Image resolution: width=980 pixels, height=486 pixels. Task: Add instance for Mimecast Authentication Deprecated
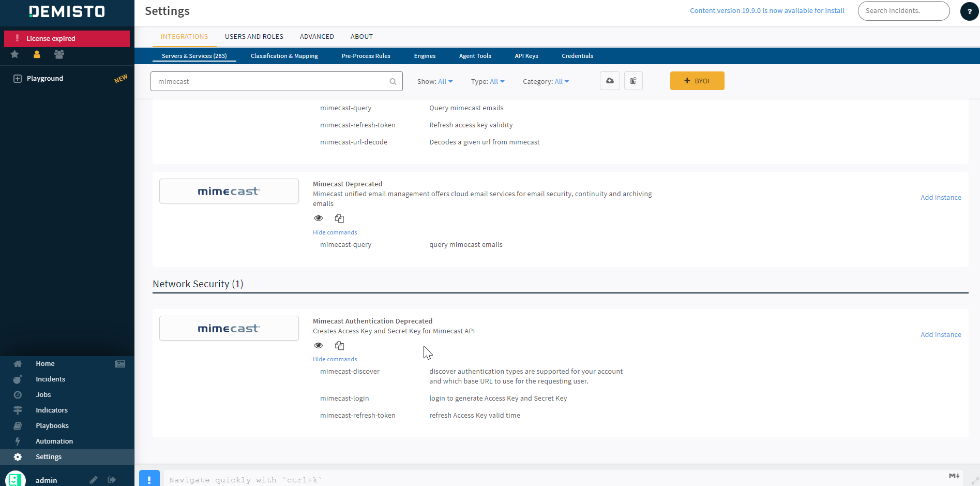941,334
